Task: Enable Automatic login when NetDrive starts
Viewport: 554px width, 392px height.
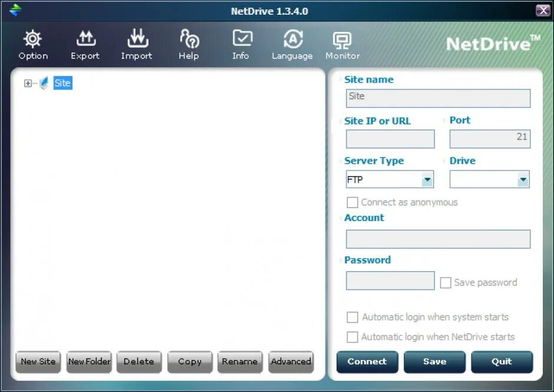Action: [352, 337]
